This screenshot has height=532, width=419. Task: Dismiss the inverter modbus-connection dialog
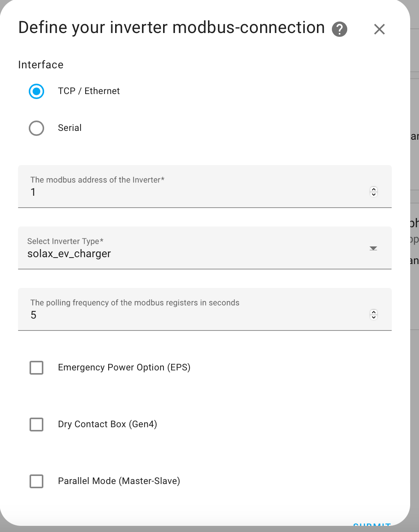click(x=379, y=29)
